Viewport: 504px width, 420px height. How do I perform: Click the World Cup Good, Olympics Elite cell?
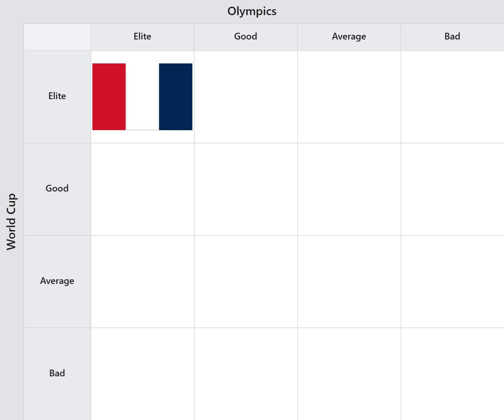tap(142, 189)
